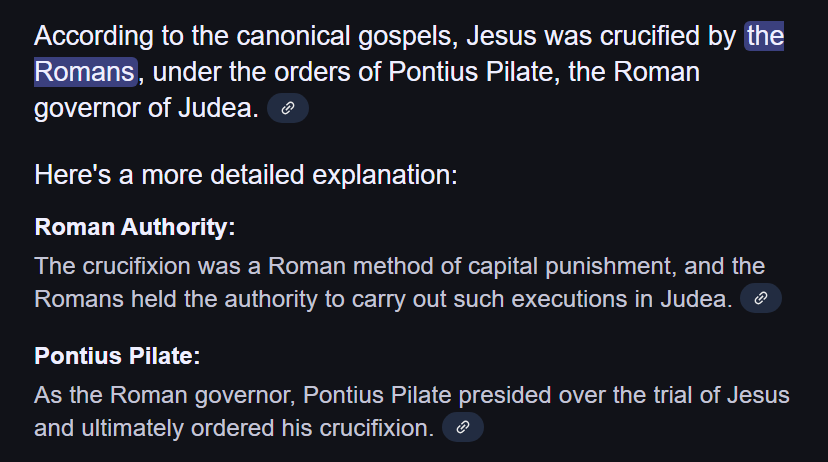
Task: Click "According" at the start of the answer
Action: pos(93,36)
